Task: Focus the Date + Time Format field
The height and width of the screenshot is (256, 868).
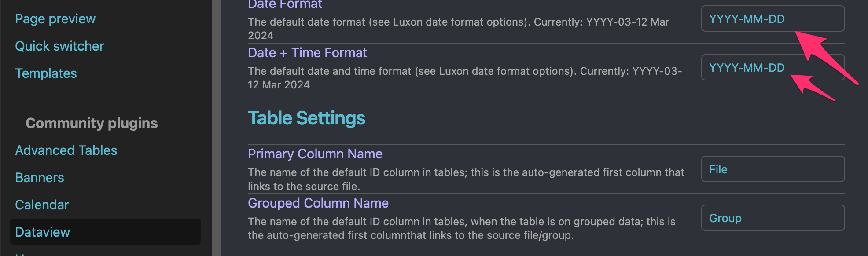Action: 772,67
